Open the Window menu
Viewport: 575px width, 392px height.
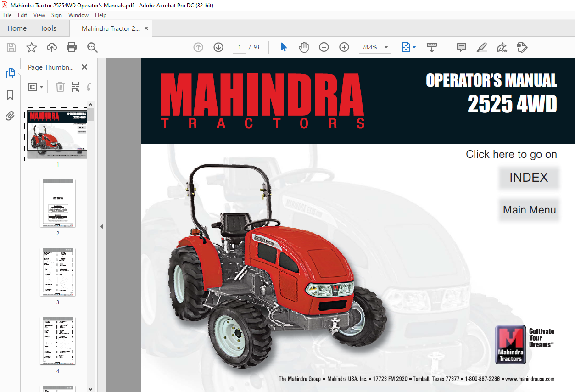point(78,15)
